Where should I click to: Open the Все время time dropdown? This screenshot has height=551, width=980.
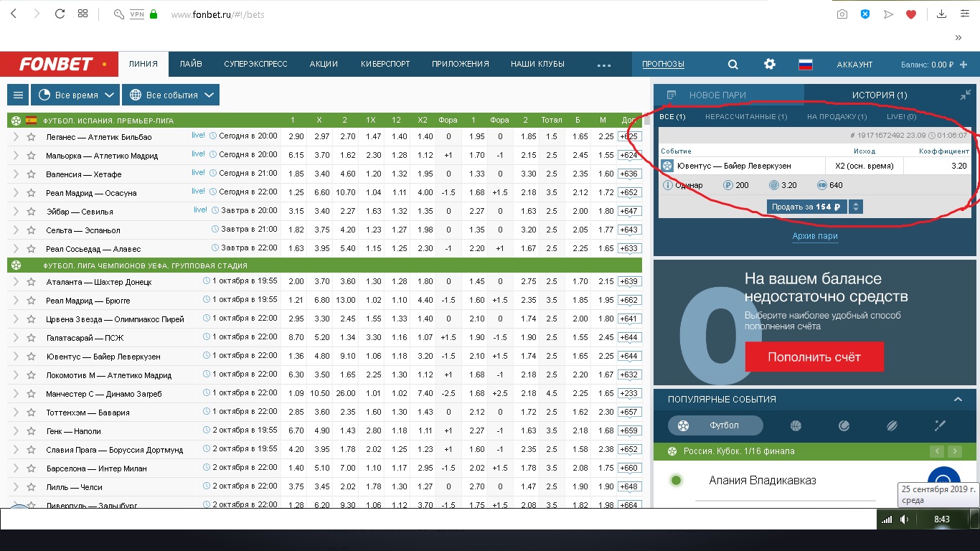pyautogui.click(x=75, y=95)
